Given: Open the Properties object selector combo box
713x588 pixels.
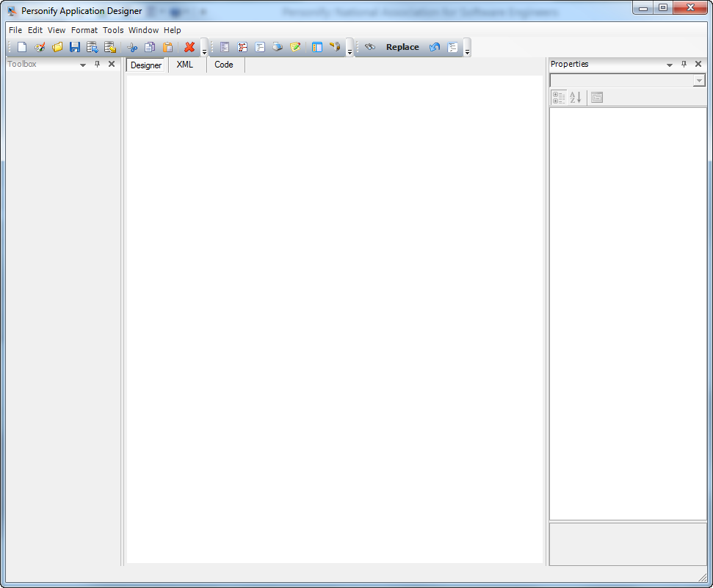Looking at the screenshot, I should (698, 80).
